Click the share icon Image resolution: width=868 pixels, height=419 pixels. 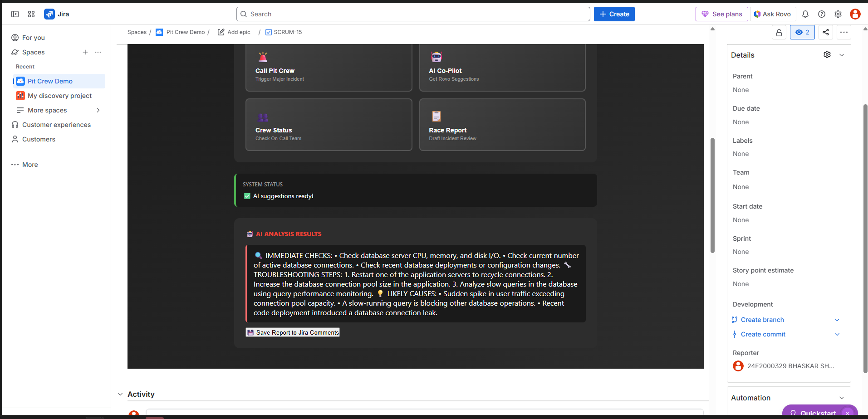click(x=826, y=32)
